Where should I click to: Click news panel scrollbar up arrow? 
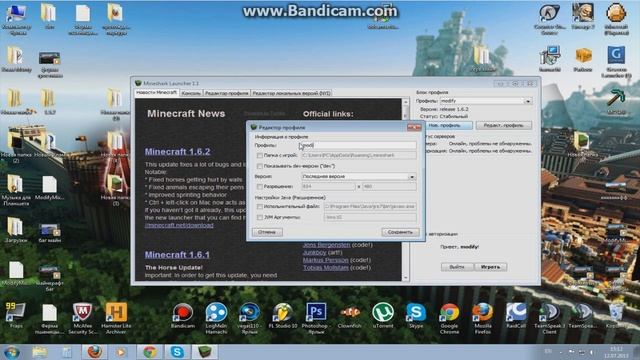coord(405,102)
